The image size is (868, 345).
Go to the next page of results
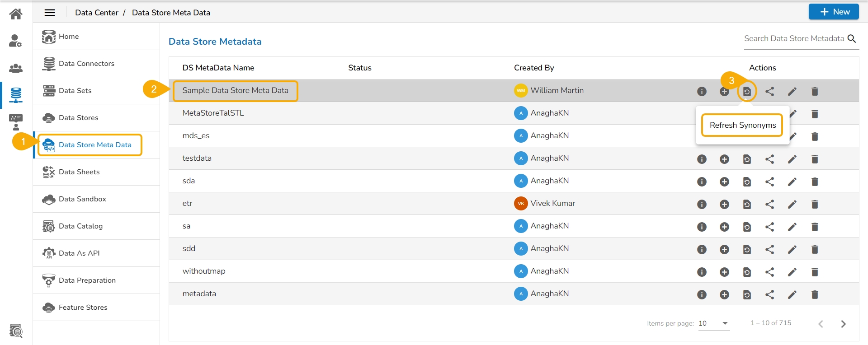click(x=843, y=324)
